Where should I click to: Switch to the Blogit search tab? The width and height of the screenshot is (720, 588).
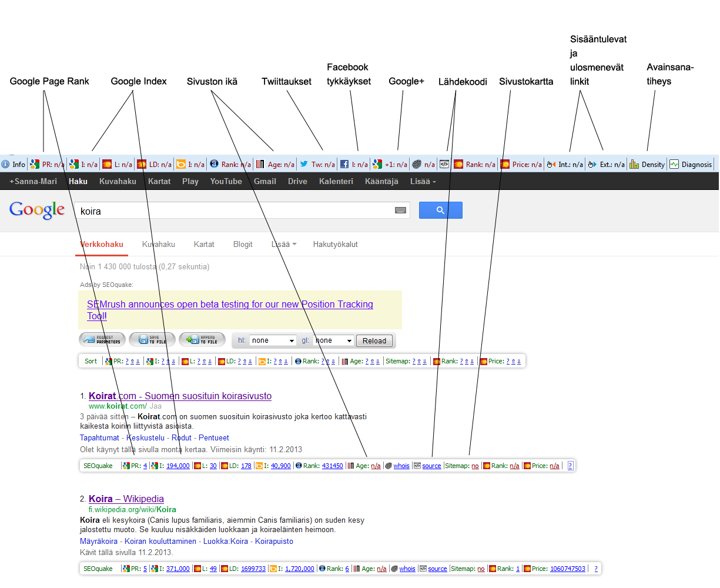point(243,244)
